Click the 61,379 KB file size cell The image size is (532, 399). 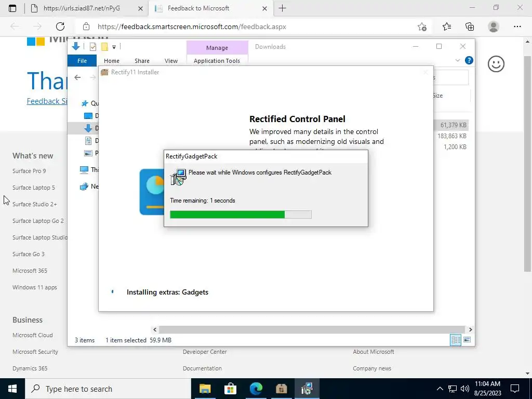[x=453, y=125]
